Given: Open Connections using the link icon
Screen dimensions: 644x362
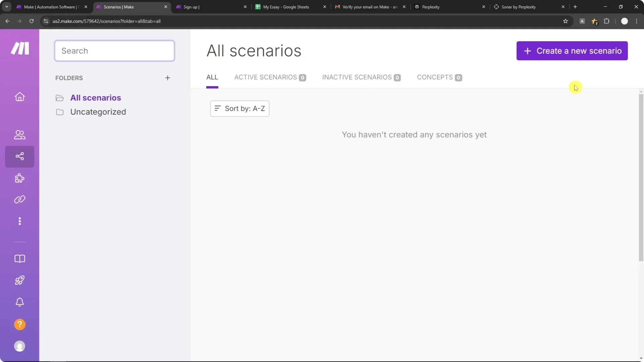Looking at the screenshot, I should [x=19, y=199].
